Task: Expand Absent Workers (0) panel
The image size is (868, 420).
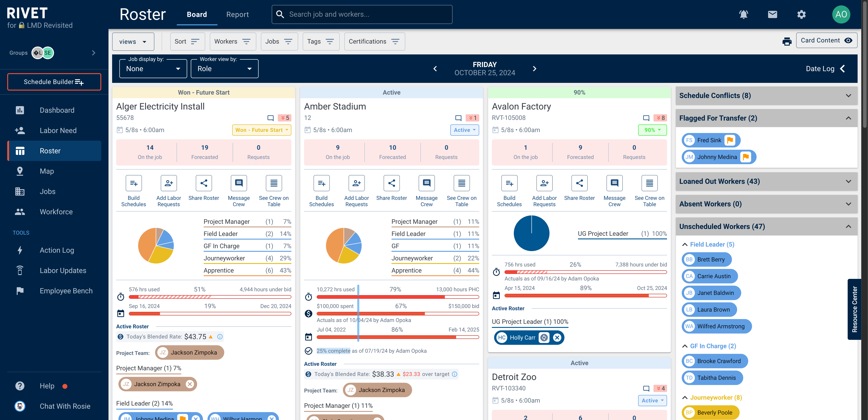Action: pos(766,204)
